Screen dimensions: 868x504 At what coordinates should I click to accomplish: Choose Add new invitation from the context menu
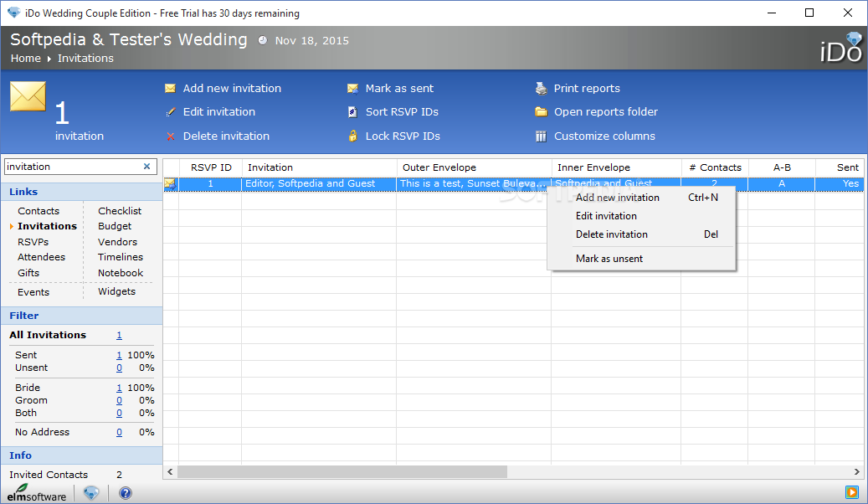pyautogui.click(x=641, y=198)
